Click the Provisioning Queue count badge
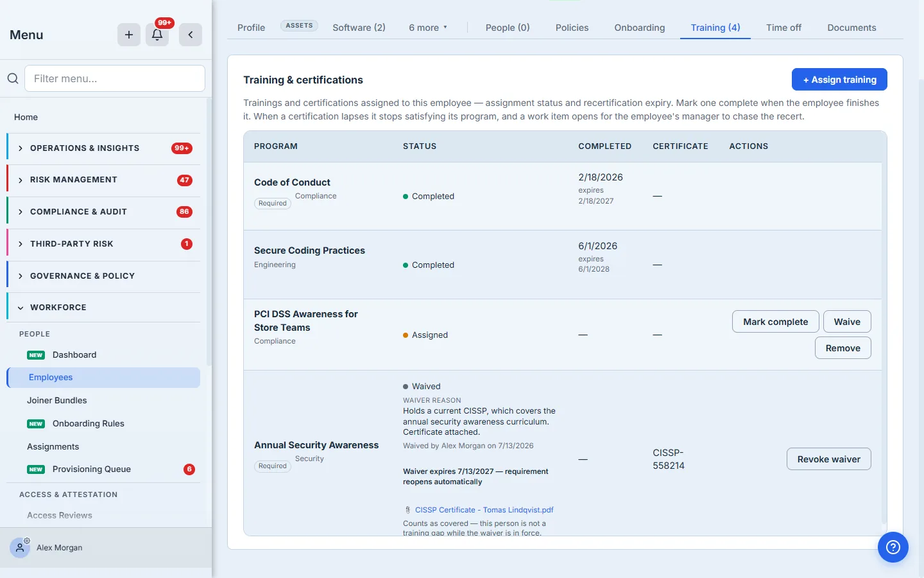 [189, 469]
